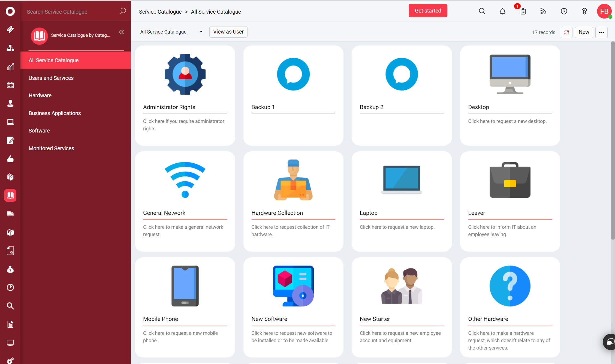Viewport: 615px width, 364px height.
Task: Open the RSS feed icon in the top bar
Action: tap(543, 11)
